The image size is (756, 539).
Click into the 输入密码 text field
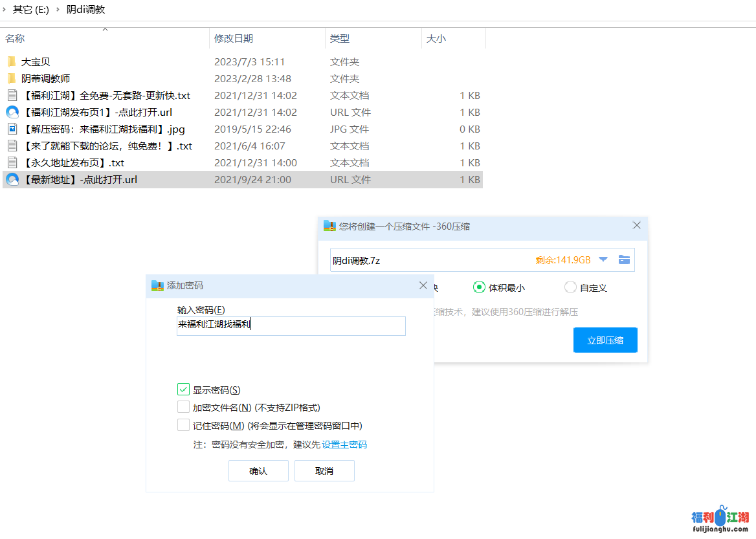pyautogui.click(x=291, y=325)
